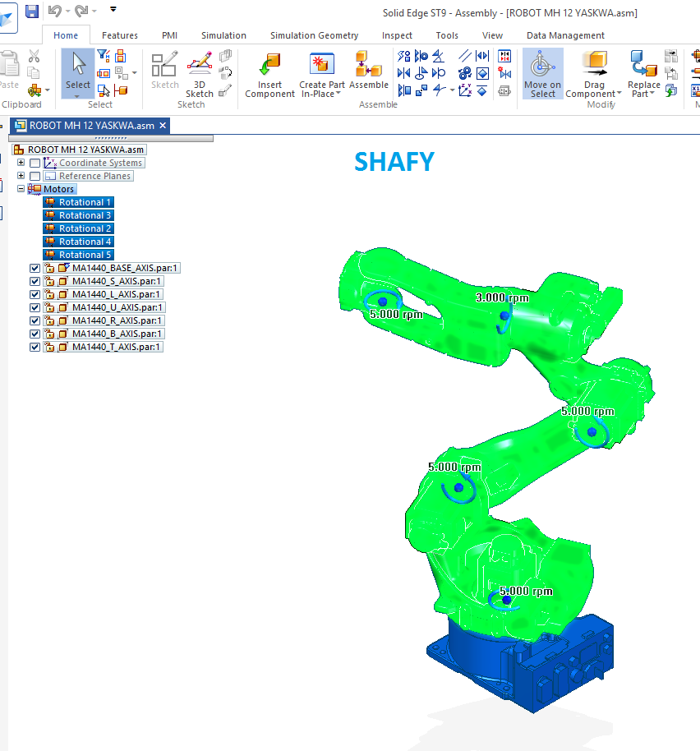
Task: Select the Rotational 5 motor in the tree
Action: point(79,255)
